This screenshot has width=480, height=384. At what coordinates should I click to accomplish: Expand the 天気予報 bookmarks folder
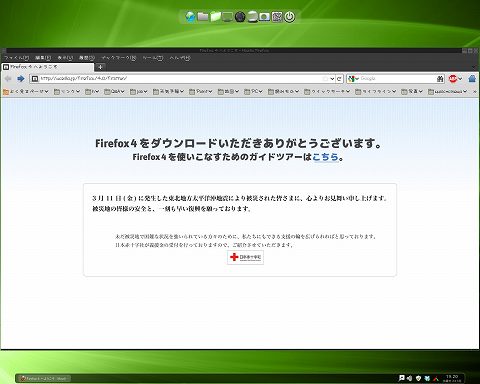point(168,91)
